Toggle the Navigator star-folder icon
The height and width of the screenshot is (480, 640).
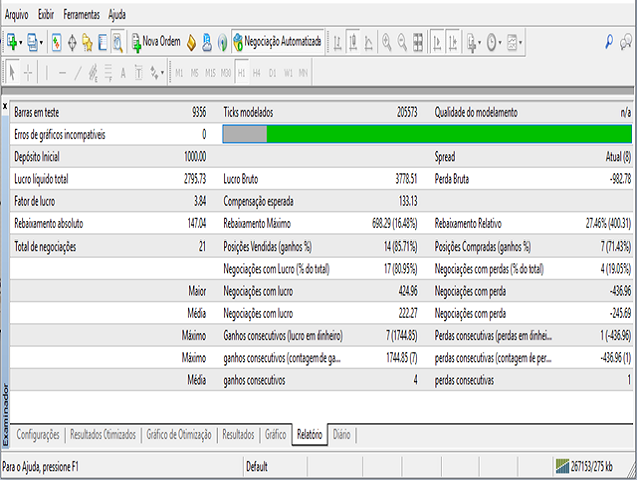[x=86, y=42]
